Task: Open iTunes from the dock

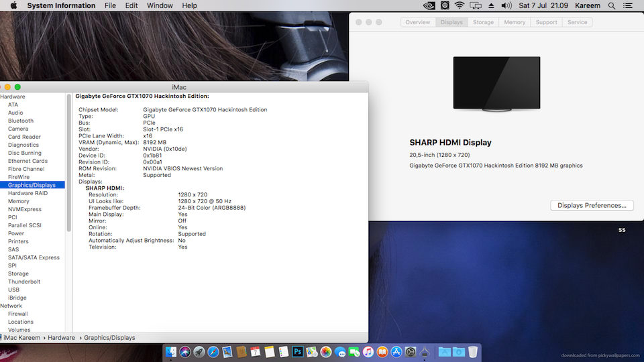Action: [368, 352]
